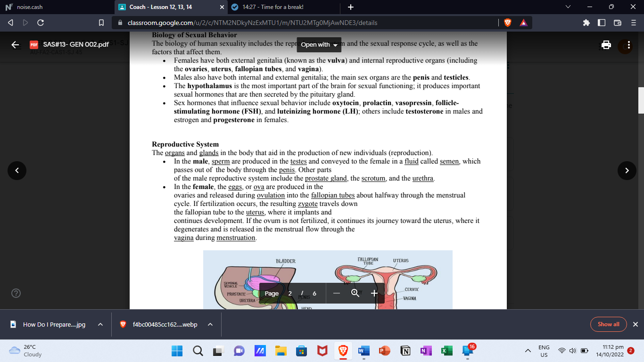This screenshot has height=362, width=644.
Task: Zoom out of the PDF page
Action: pyautogui.click(x=336, y=293)
